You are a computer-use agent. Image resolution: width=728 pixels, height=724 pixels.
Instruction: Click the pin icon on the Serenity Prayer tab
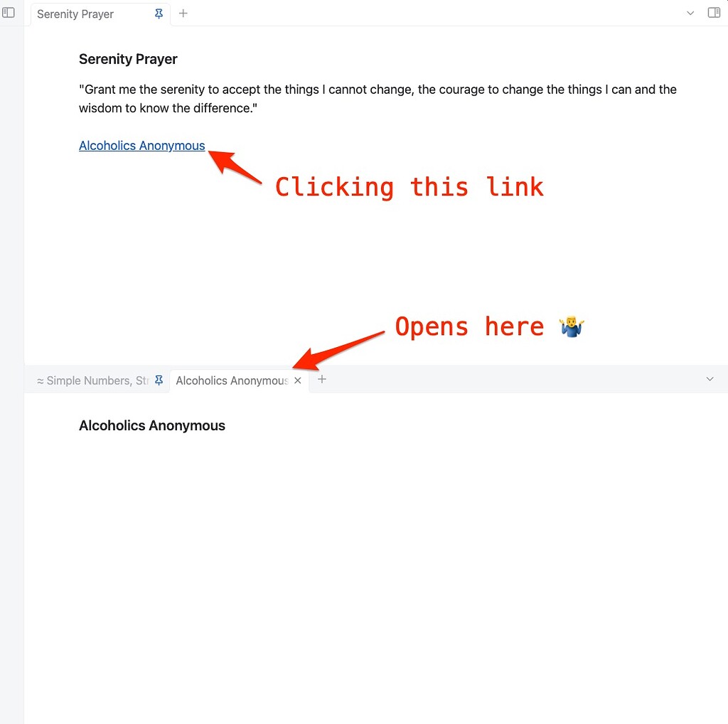[x=158, y=14]
